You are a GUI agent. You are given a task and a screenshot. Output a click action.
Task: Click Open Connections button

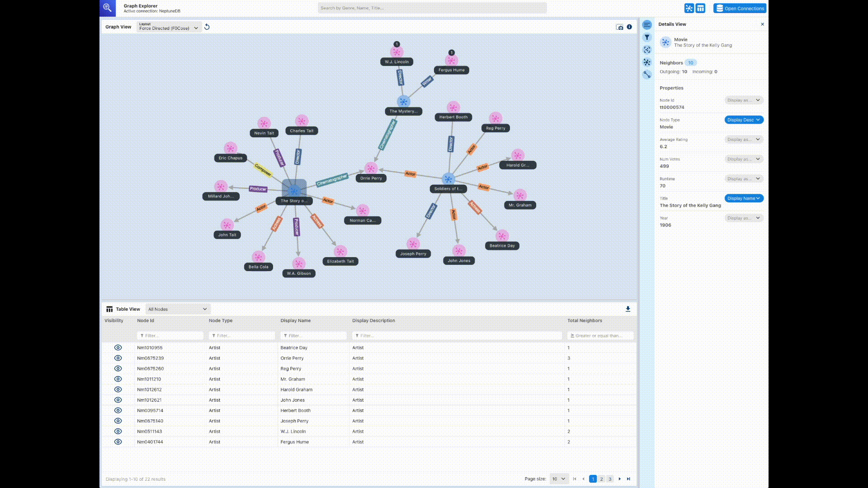pyautogui.click(x=739, y=8)
